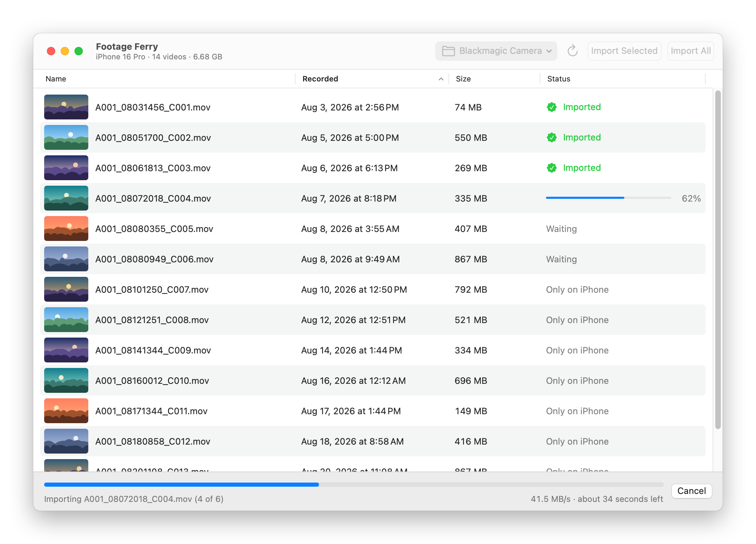Viewport: 756px width, 544px height.
Task: Select thumbnail of A001_08160012_C010.mov
Action: click(x=66, y=380)
